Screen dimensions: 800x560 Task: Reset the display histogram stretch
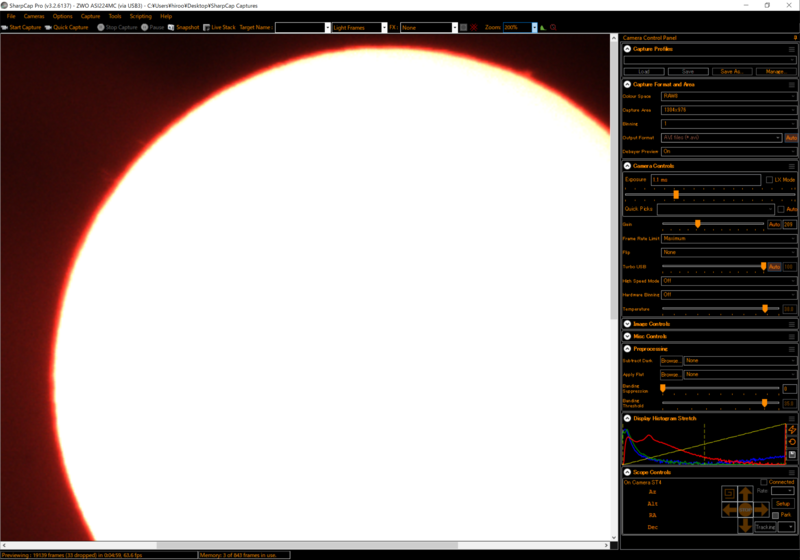pyautogui.click(x=792, y=442)
